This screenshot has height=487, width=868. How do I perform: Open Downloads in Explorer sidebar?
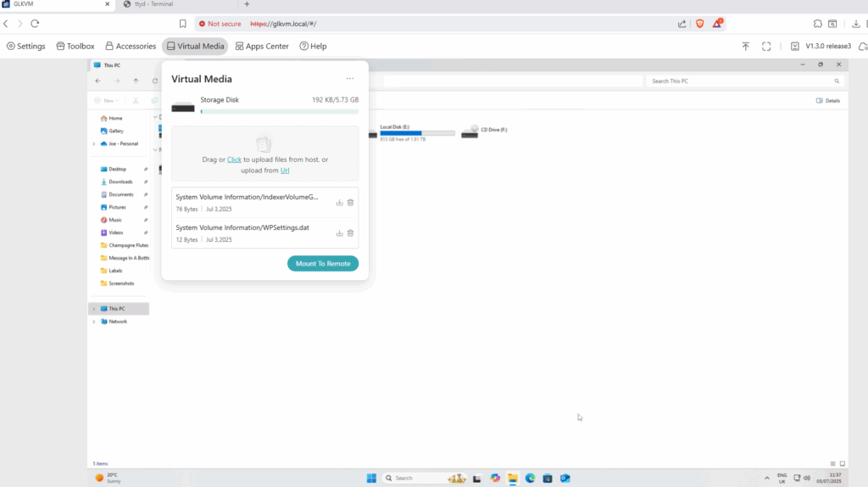coord(120,182)
